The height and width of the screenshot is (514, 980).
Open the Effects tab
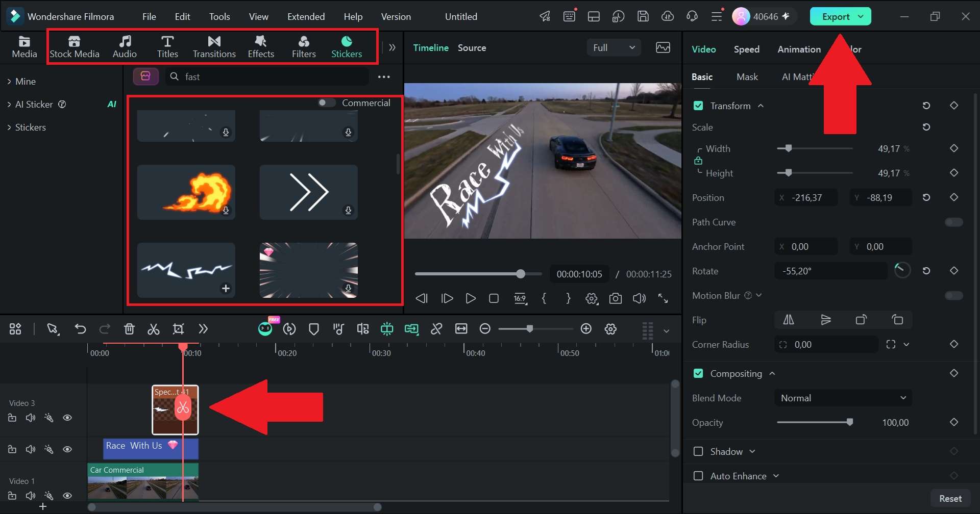[261, 47]
